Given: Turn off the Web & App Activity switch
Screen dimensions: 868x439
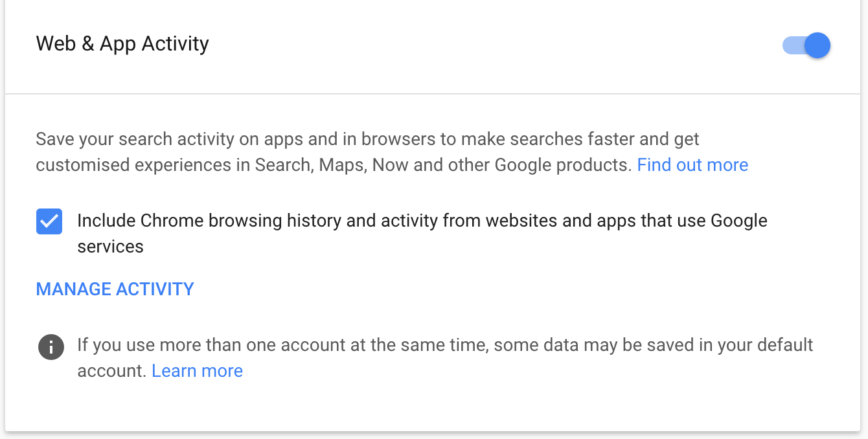Looking at the screenshot, I should [x=806, y=45].
